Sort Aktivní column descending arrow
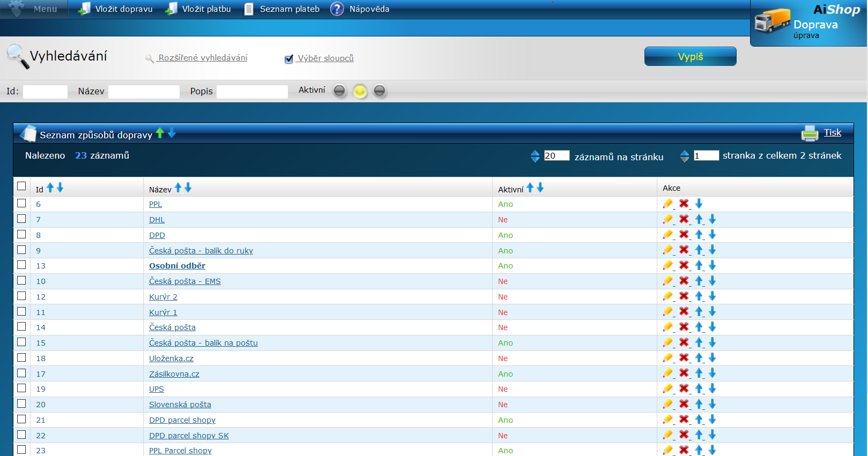This screenshot has height=456, width=868. (540, 188)
